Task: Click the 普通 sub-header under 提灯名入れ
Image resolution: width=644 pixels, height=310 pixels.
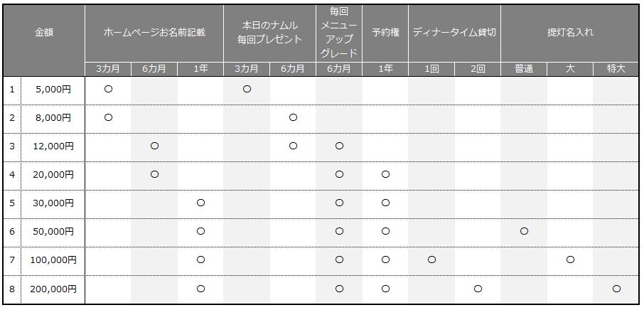Action: coord(524,69)
